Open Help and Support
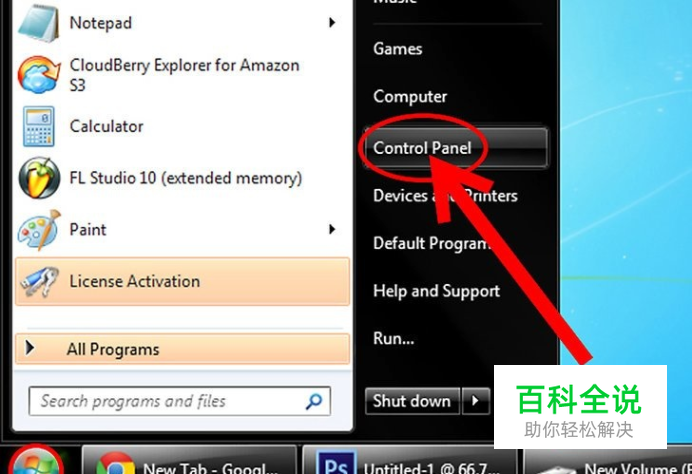Screen dimensions: 692x474 (x=436, y=291)
